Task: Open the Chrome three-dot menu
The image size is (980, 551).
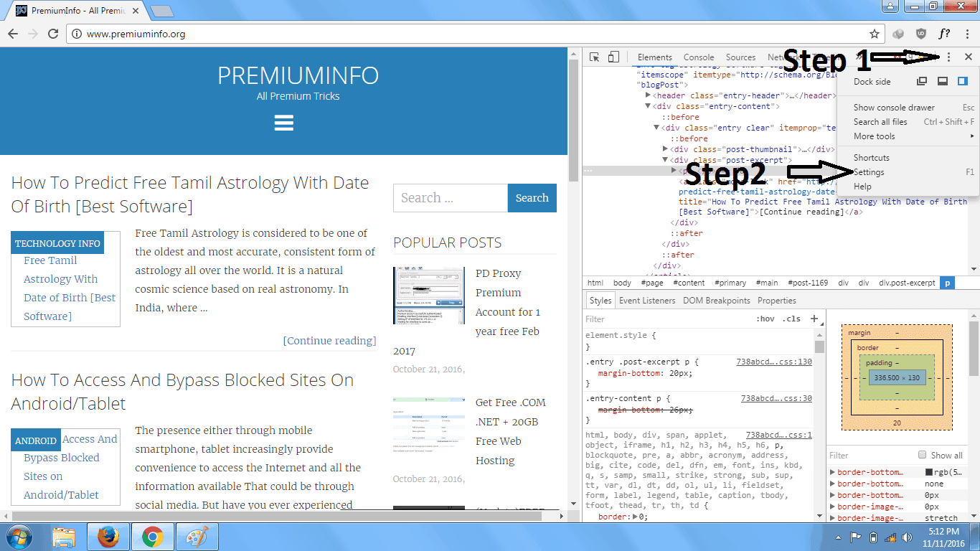Action: (967, 34)
